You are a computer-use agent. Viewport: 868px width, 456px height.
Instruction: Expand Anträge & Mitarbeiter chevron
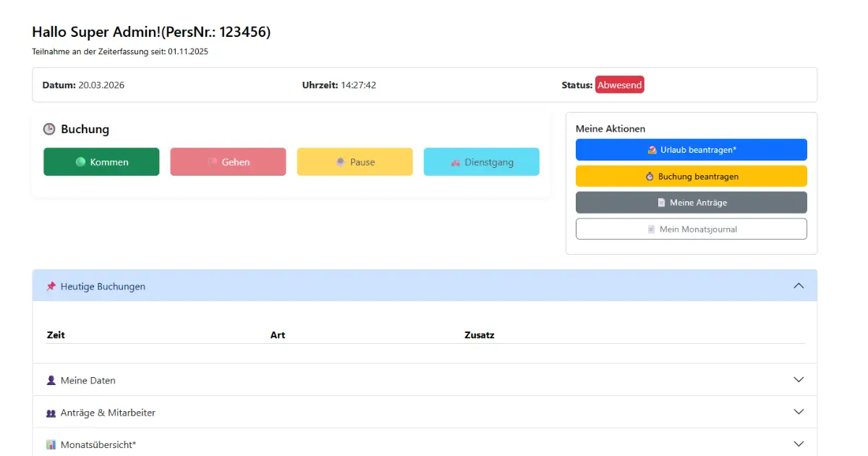(799, 412)
